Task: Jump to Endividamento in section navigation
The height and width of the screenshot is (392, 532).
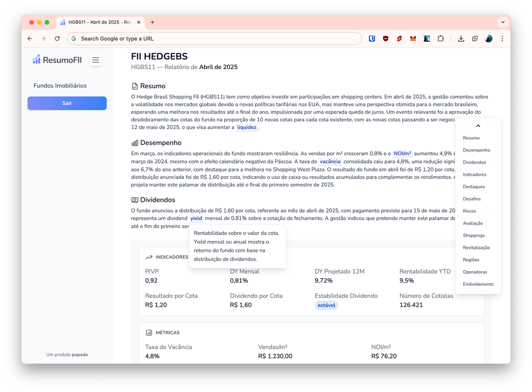Action: pyautogui.click(x=478, y=284)
